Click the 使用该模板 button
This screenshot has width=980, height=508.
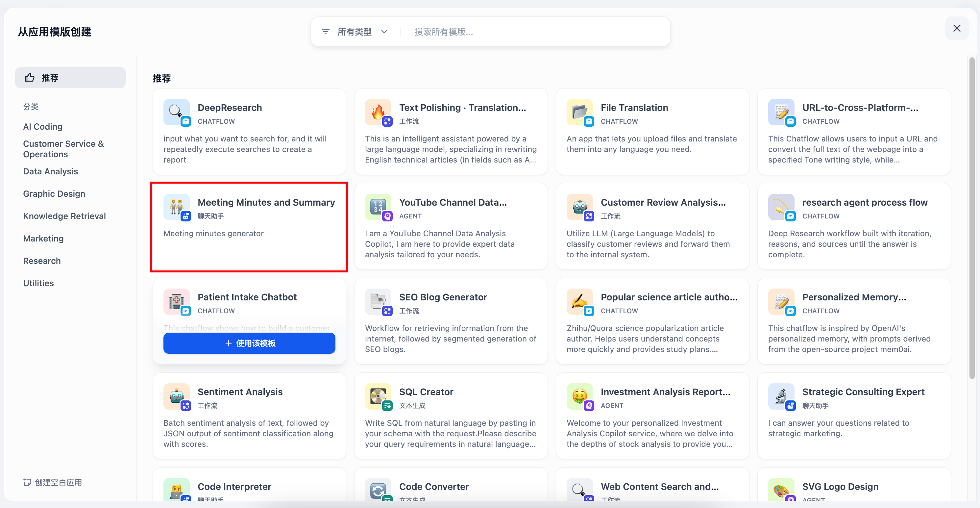[249, 343]
